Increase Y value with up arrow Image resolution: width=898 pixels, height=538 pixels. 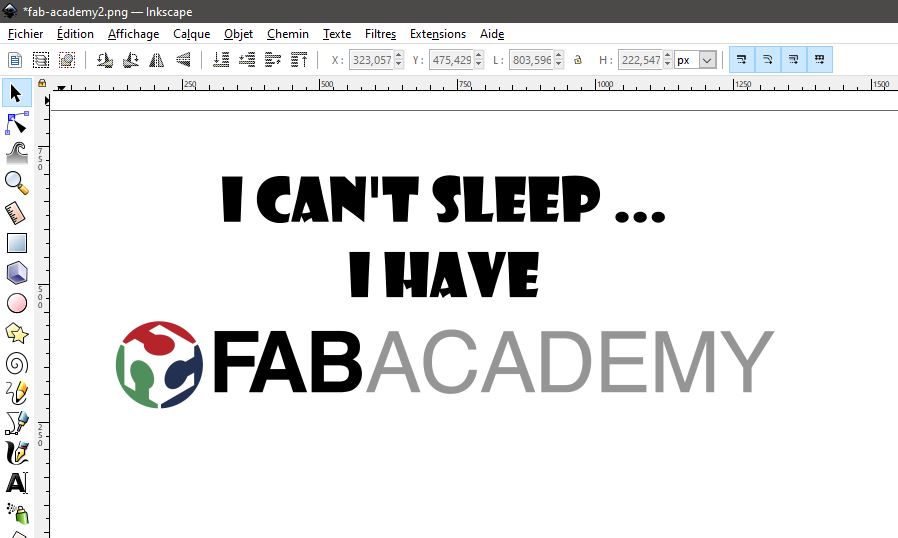(479, 55)
